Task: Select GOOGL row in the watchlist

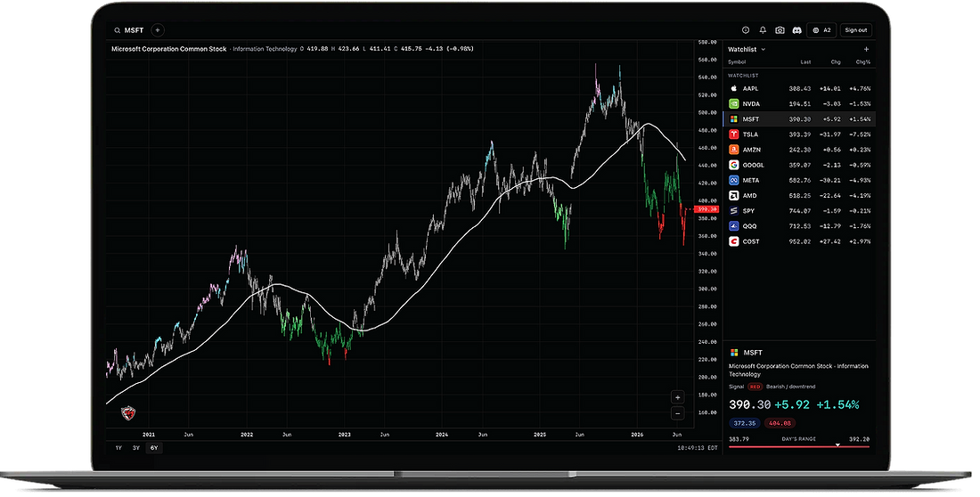Action: click(x=799, y=165)
